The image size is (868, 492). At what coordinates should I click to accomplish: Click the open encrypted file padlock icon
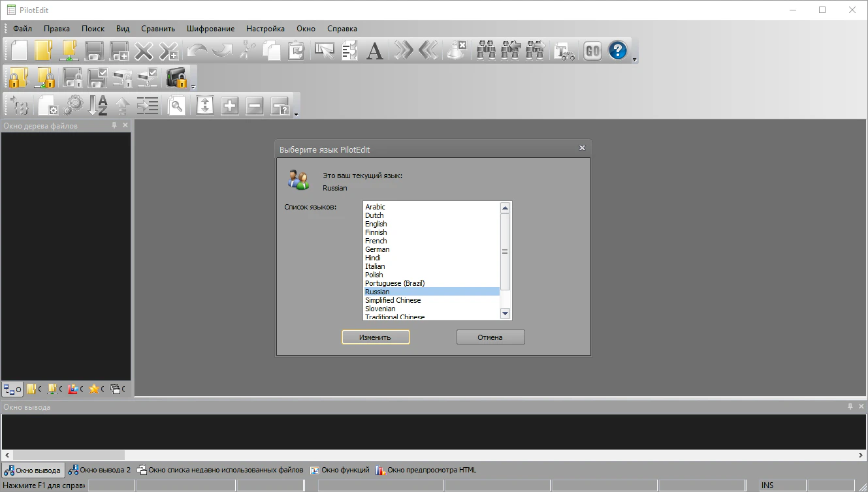click(x=18, y=78)
